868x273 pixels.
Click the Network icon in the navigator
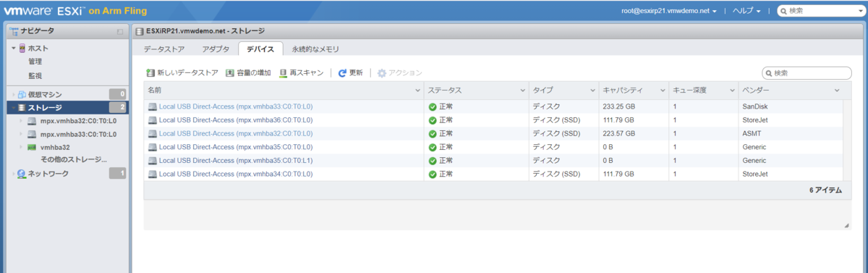(x=22, y=174)
